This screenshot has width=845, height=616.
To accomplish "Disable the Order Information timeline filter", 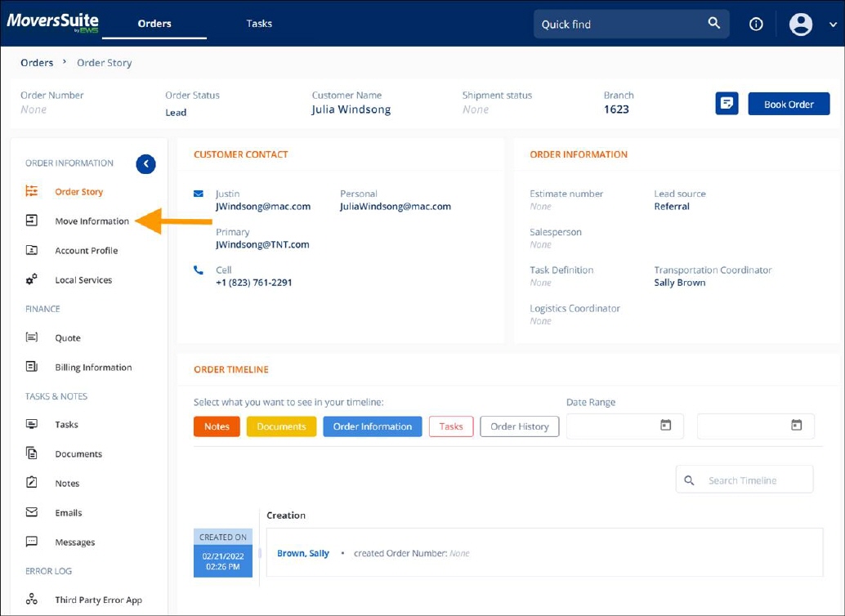I will (x=372, y=426).
